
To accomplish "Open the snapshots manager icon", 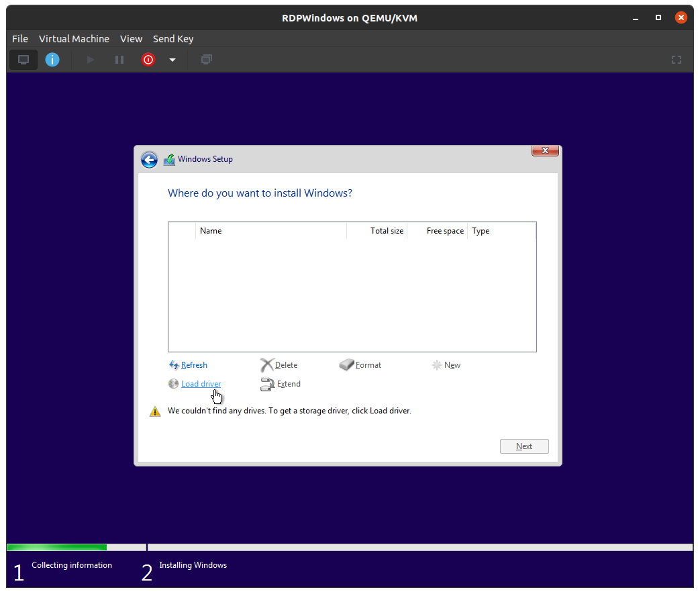I will point(207,60).
